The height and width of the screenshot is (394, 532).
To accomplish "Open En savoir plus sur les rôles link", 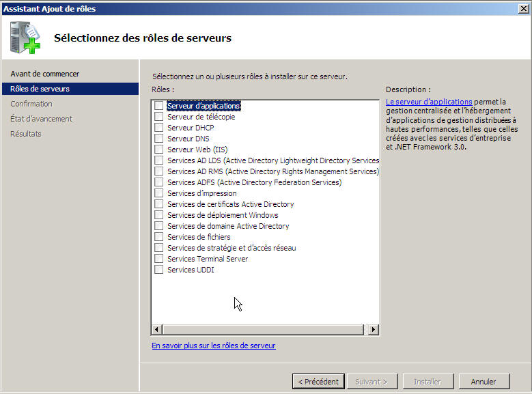I will (x=214, y=346).
